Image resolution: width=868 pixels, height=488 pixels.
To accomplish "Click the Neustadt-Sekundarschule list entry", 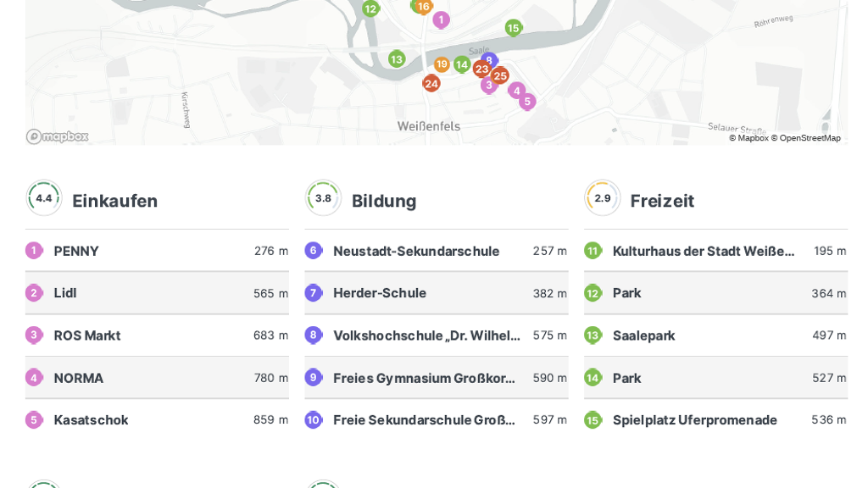I will [436, 251].
